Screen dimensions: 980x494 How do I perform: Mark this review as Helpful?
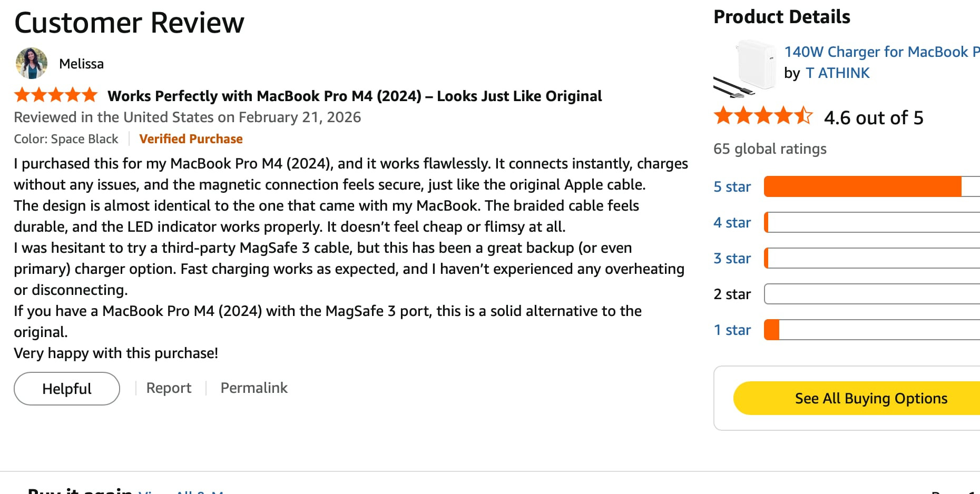click(x=67, y=389)
